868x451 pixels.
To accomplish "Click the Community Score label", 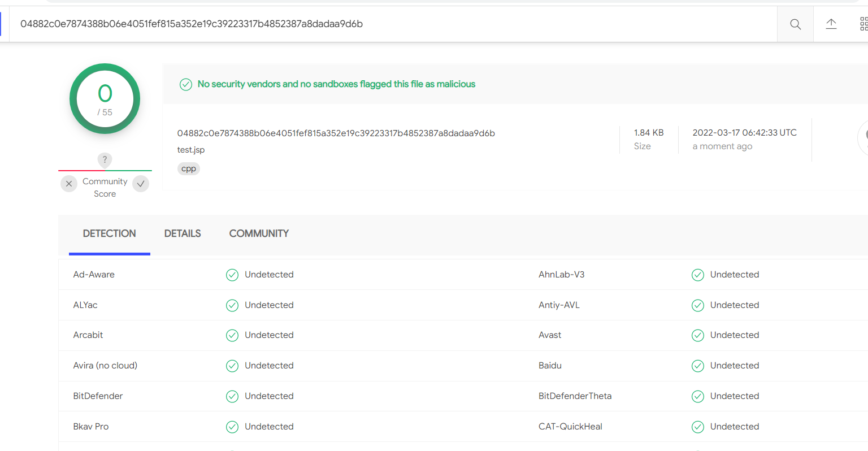I will pos(105,188).
